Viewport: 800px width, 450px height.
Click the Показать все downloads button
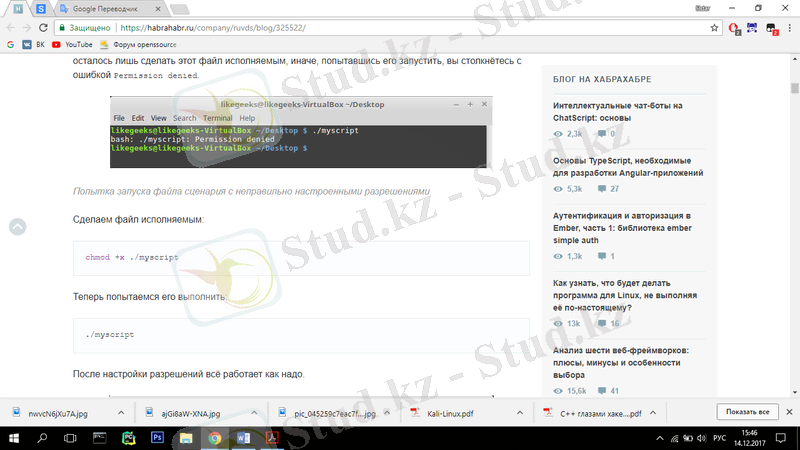[747, 412]
